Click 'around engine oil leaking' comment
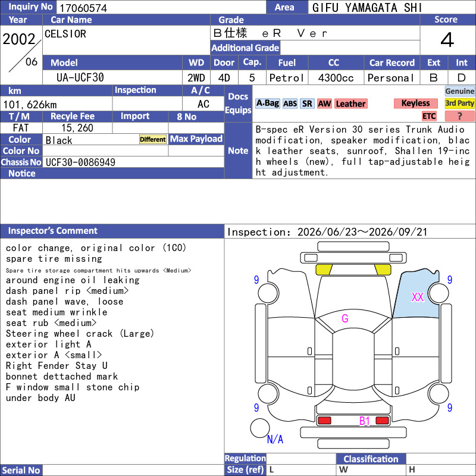 [73, 280]
